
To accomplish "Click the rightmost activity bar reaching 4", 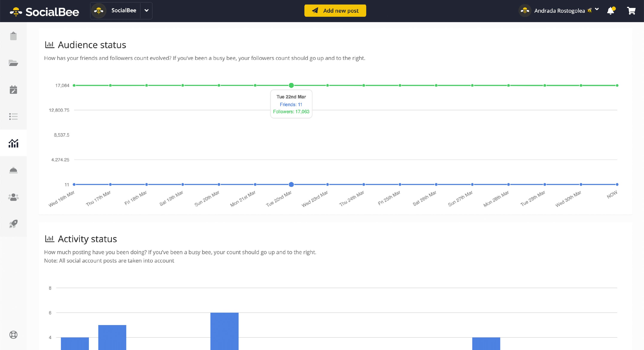I will click(486, 344).
